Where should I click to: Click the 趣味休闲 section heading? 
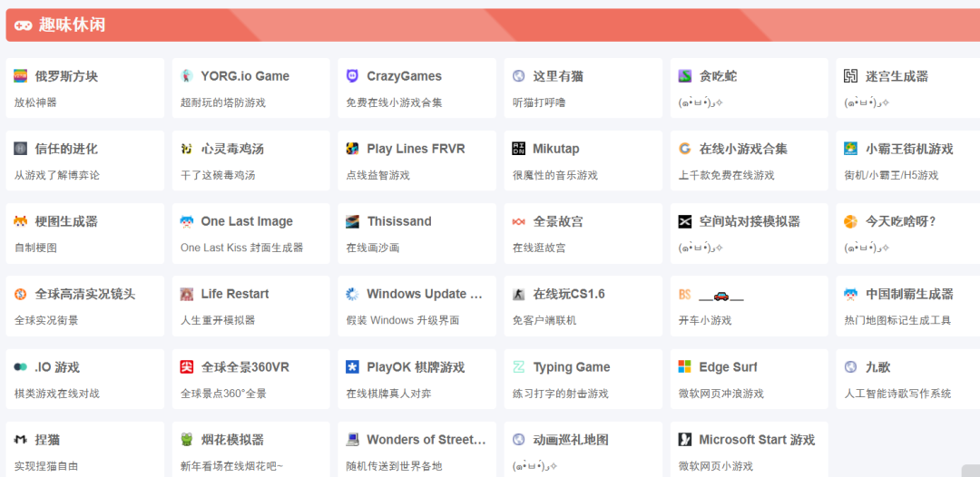[72, 25]
